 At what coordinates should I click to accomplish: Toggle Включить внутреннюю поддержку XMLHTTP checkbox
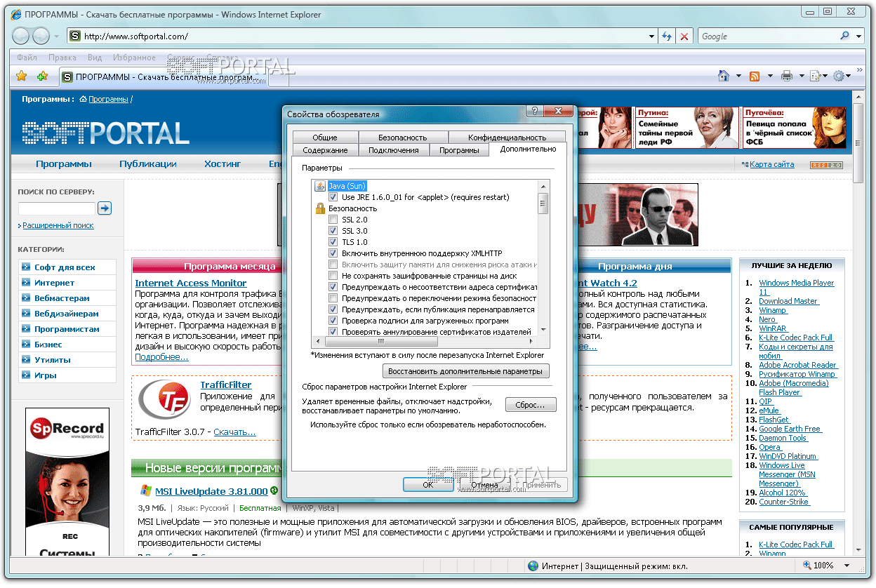333,253
